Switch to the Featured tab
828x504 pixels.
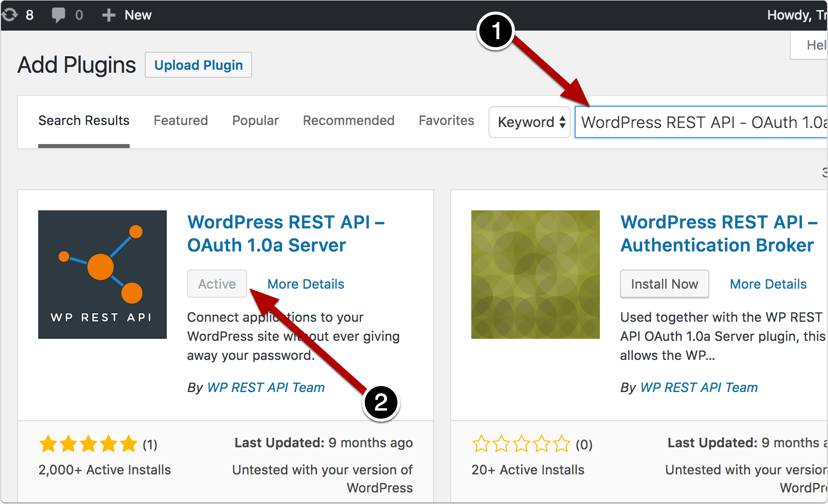(181, 120)
